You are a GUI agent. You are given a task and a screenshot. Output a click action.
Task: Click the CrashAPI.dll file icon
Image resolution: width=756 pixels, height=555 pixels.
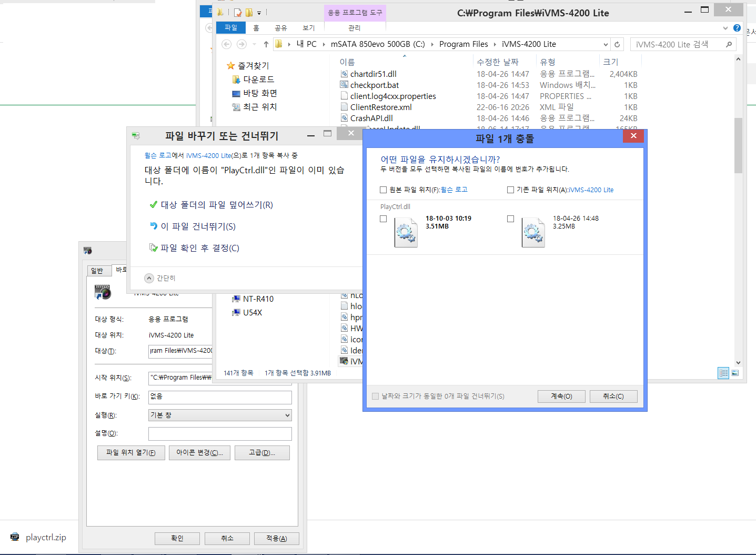click(x=344, y=118)
